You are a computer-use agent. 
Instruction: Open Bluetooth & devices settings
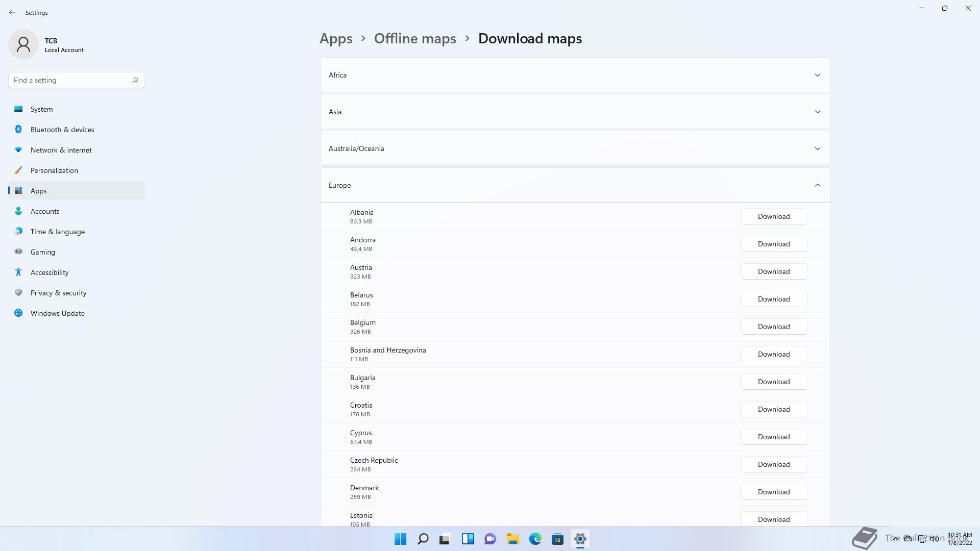point(62,130)
